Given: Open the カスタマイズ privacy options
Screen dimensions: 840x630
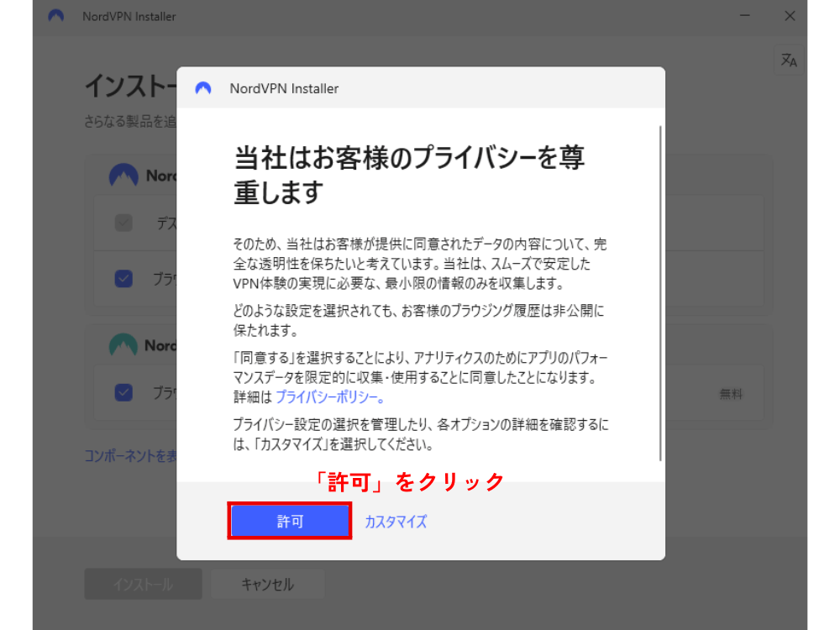Looking at the screenshot, I should [x=396, y=522].
